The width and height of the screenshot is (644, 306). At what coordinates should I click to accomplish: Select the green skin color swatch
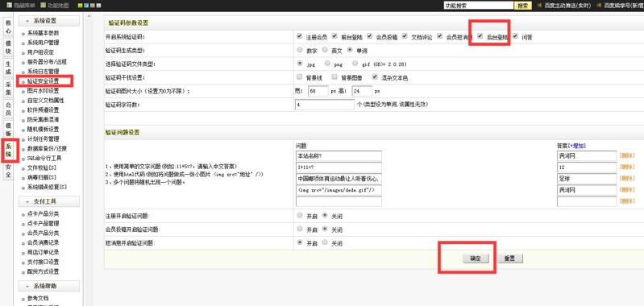[80, 6]
